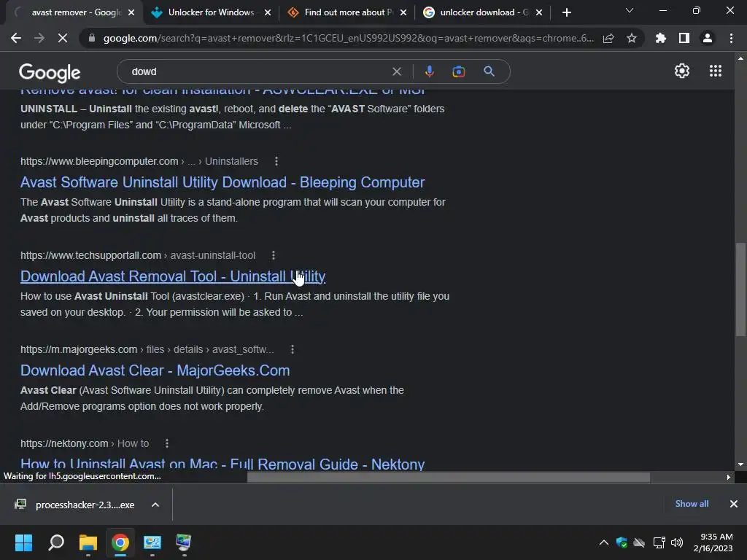Open a new browser tab
This screenshot has width=747, height=560.
point(566,12)
